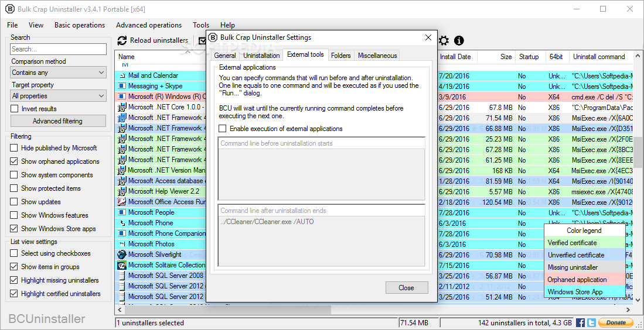Click the Microsoft Solitaire Collection row icon

[121, 265]
